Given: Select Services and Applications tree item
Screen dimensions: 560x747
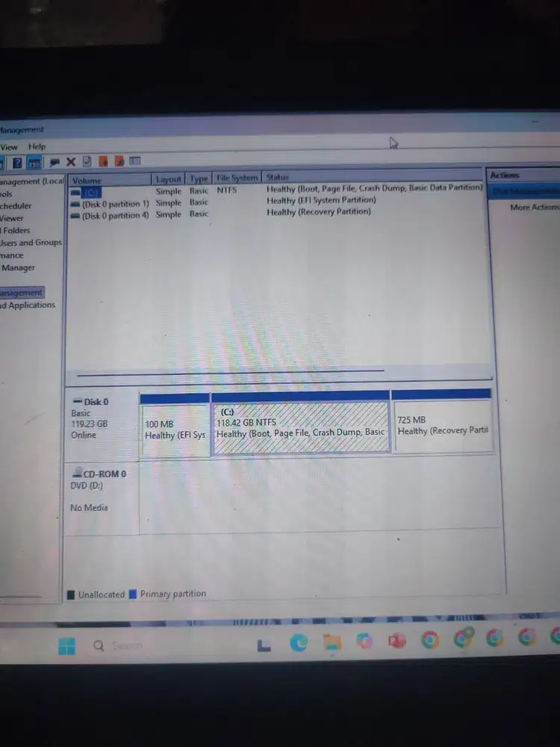Looking at the screenshot, I should point(28,305).
